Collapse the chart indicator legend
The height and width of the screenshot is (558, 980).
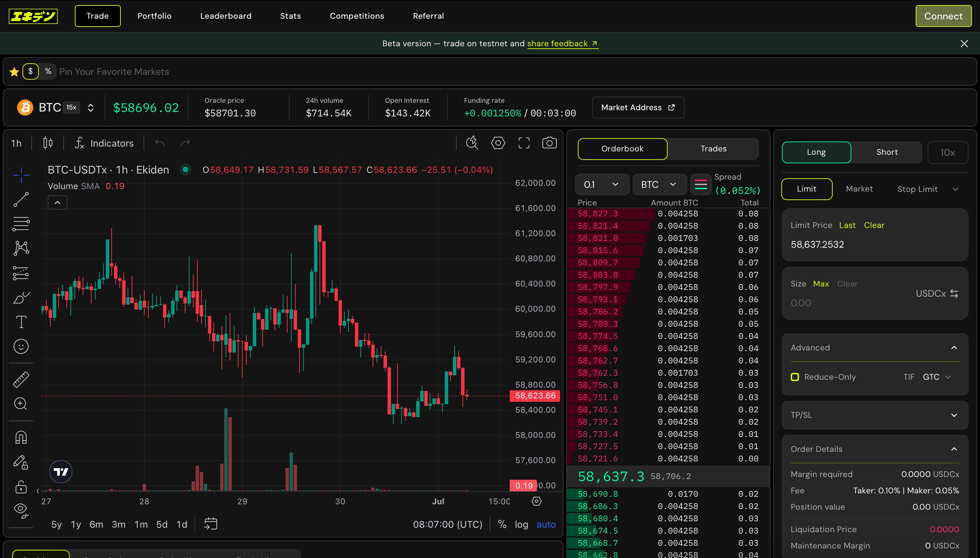[x=58, y=202]
